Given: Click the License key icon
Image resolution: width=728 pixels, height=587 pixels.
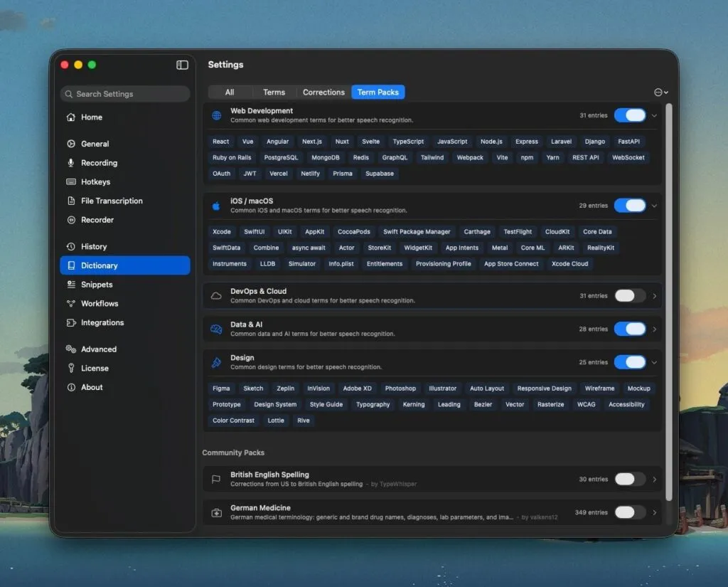Looking at the screenshot, I should pyautogui.click(x=71, y=368).
